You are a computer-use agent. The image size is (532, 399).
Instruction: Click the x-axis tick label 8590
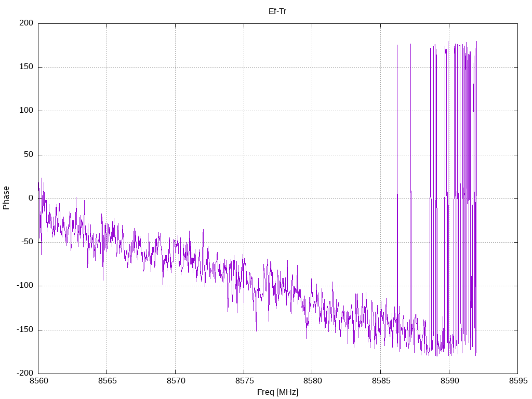tap(449, 381)
